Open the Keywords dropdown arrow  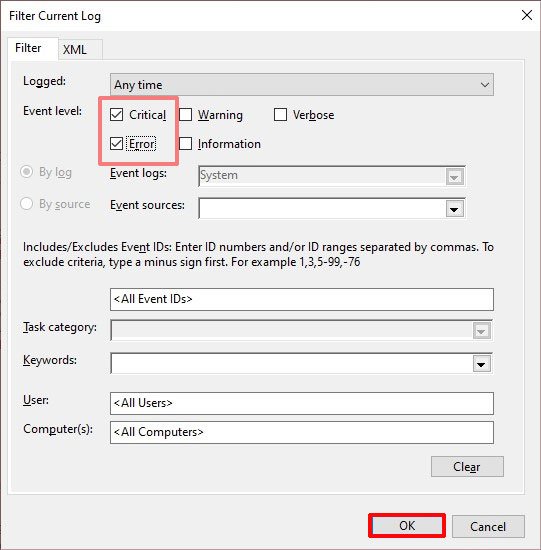[481, 364]
